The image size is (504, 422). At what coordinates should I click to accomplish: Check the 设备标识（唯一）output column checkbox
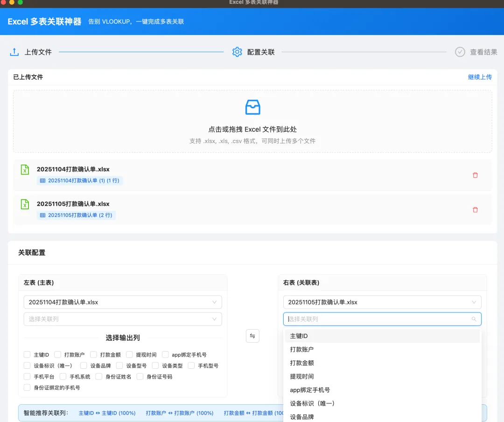click(x=27, y=366)
